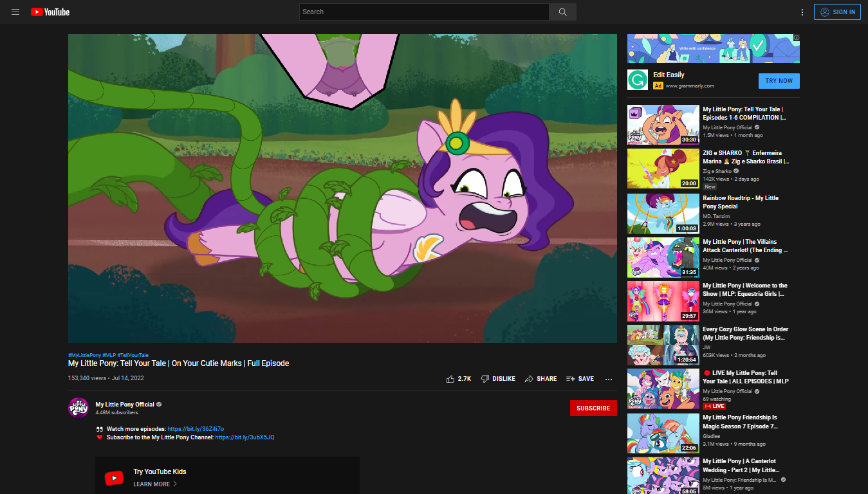This screenshot has height=494, width=868.
Task: Click Friendship Is Magic Season 7 title
Action: coord(741,421)
